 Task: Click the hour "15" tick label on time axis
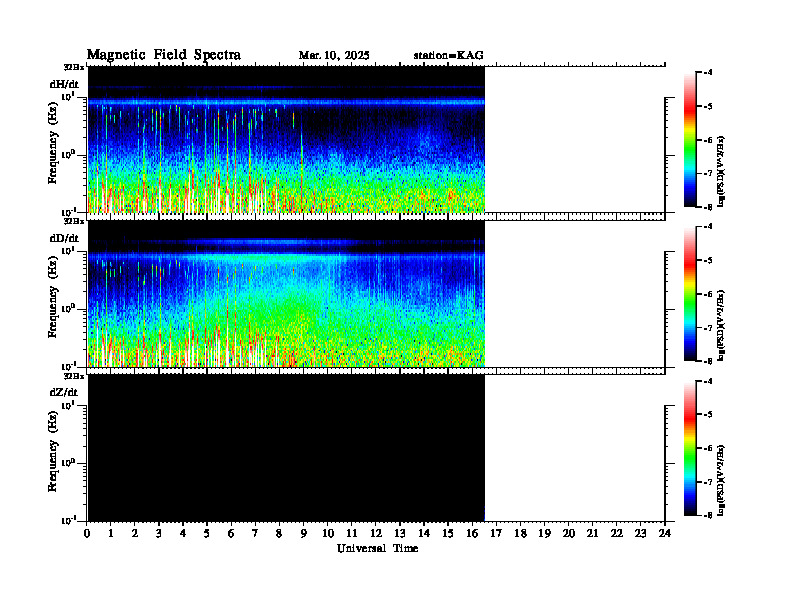[448, 534]
